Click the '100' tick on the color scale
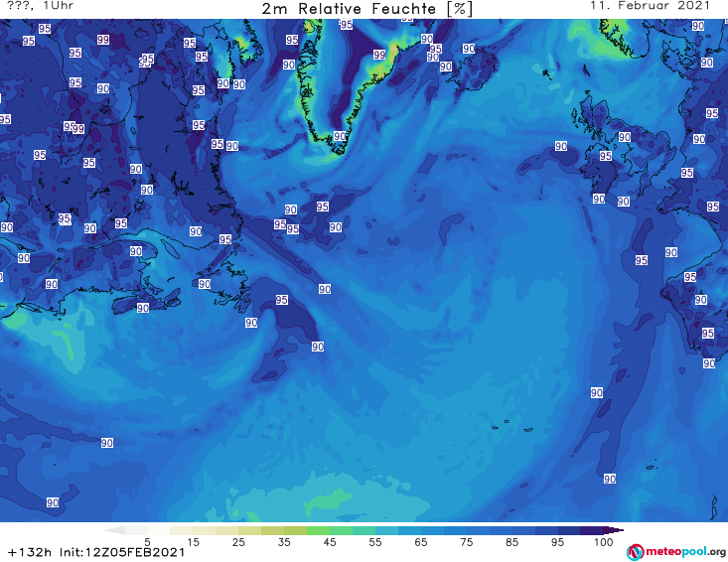The height and width of the screenshot is (562, 728). [604, 542]
